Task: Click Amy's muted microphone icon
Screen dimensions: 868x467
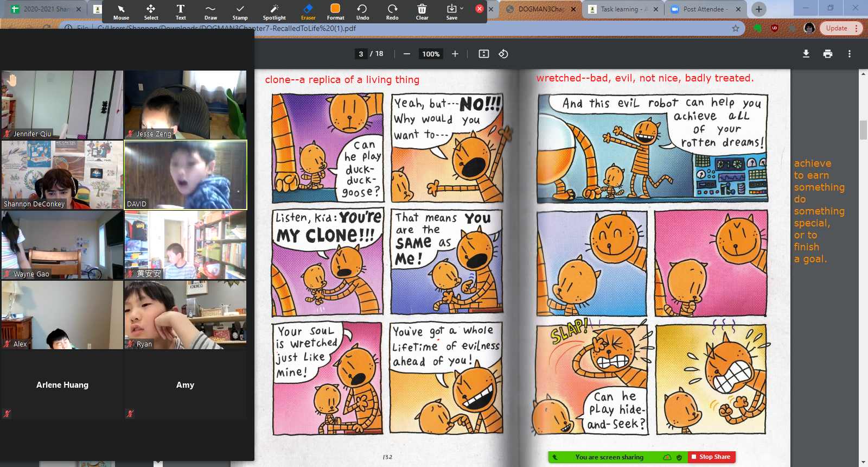Action: click(x=130, y=413)
